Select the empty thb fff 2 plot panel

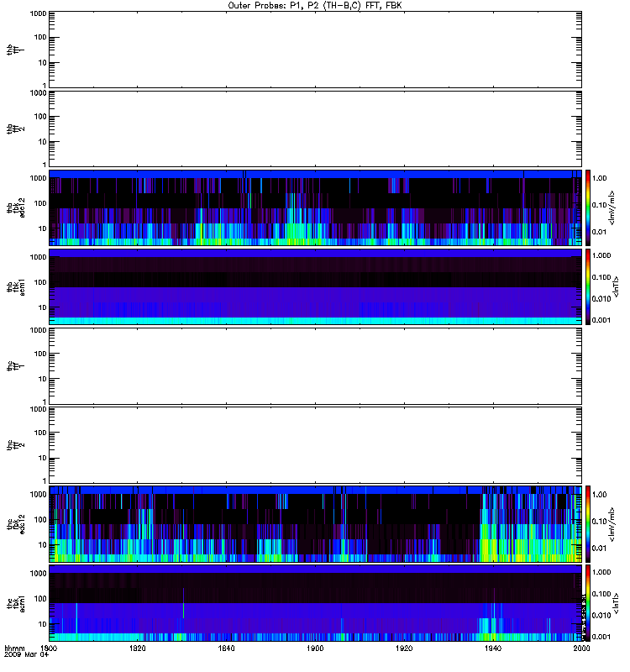(316, 129)
